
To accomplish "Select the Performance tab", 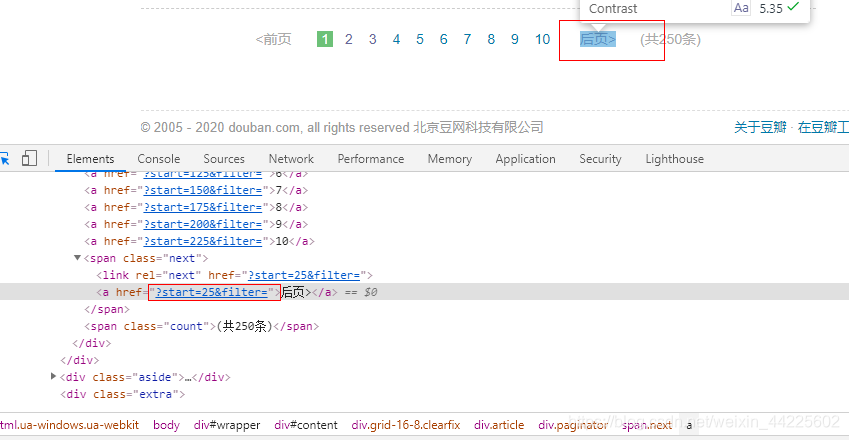I will tap(371, 159).
